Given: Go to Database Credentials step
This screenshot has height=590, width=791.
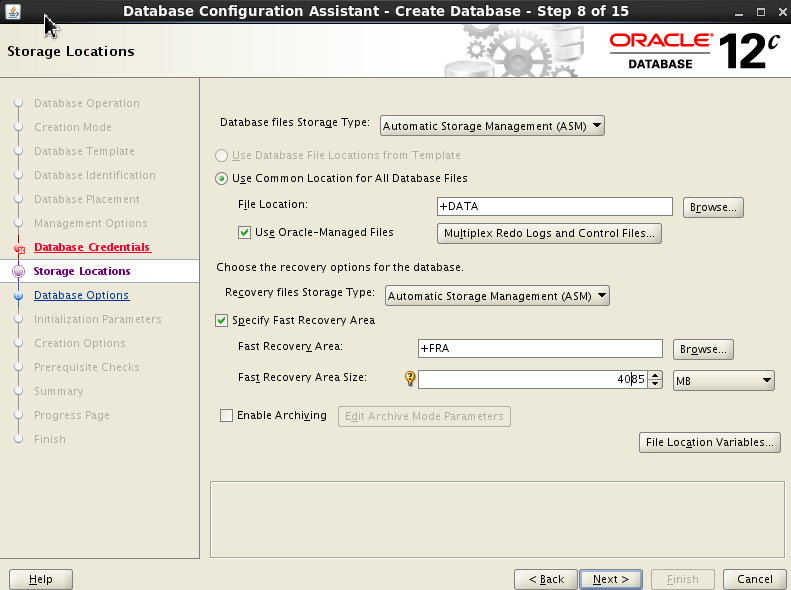Looking at the screenshot, I should (92, 247).
